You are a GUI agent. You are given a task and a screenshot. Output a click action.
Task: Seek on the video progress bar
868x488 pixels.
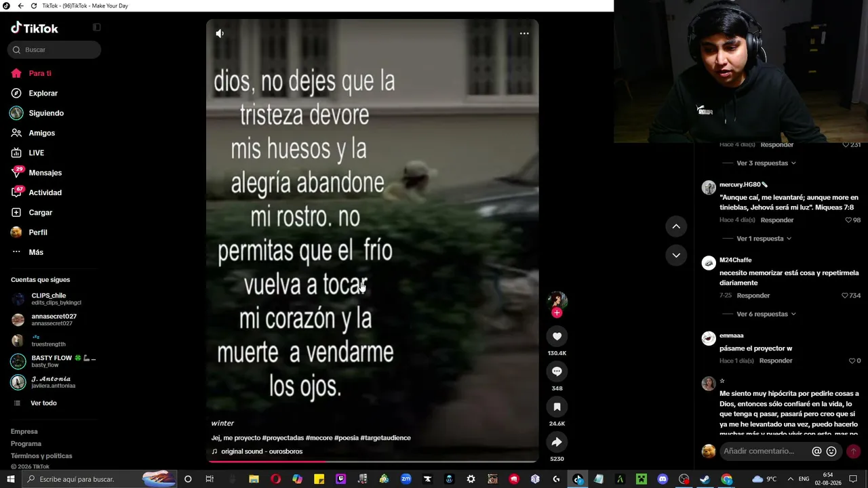pos(372,462)
